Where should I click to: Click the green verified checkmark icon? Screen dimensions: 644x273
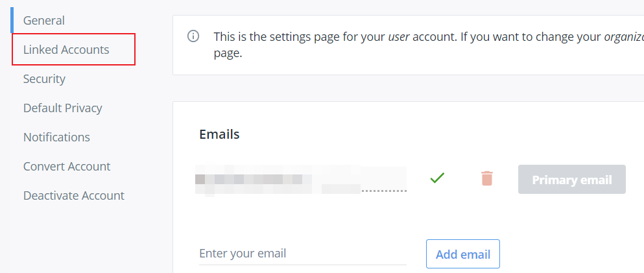pos(437,178)
